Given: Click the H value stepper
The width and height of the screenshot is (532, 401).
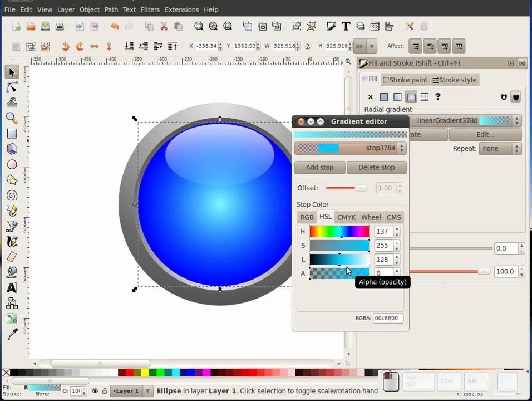Looking at the screenshot, I should pyautogui.click(x=397, y=232).
